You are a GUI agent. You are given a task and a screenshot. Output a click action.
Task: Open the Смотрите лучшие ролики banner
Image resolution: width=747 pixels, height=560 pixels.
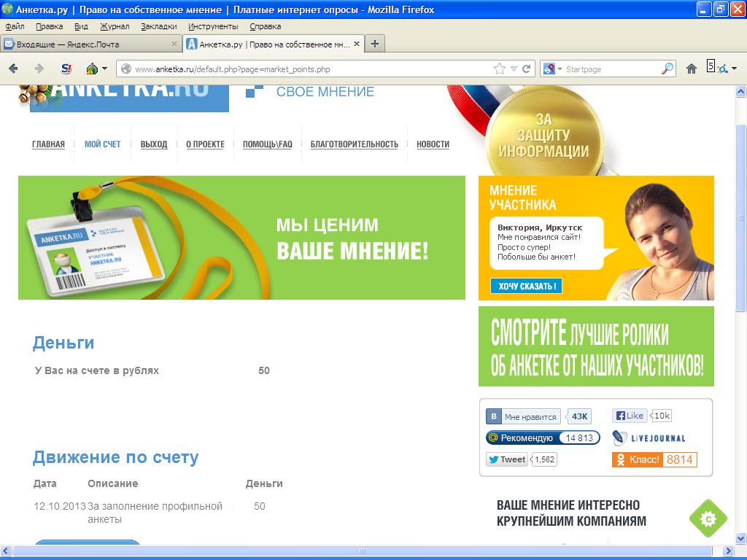tap(596, 346)
